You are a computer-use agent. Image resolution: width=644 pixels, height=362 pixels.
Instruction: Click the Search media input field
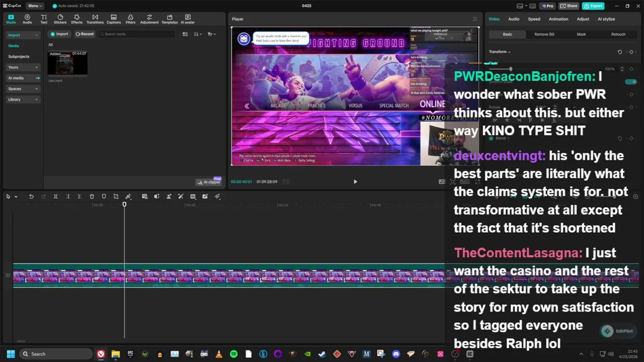(x=136, y=34)
